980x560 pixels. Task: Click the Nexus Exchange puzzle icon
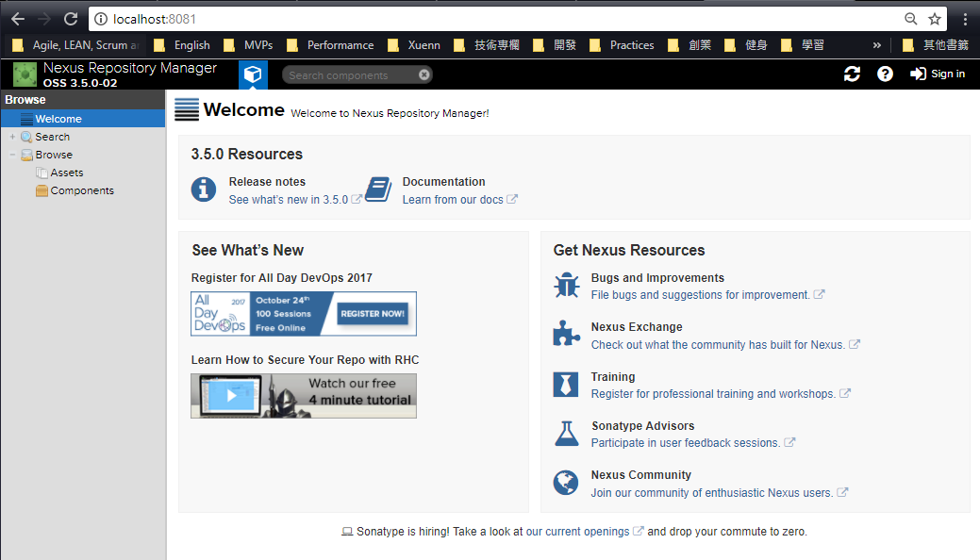[566, 335]
